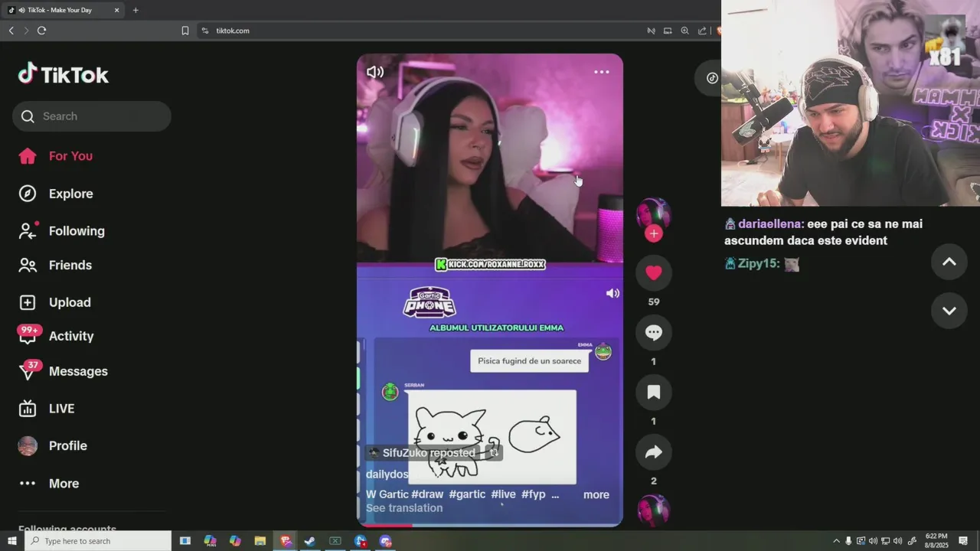Close the 'TikTok - Make Your Day' tab
980x551 pixels.
point(116,10)
